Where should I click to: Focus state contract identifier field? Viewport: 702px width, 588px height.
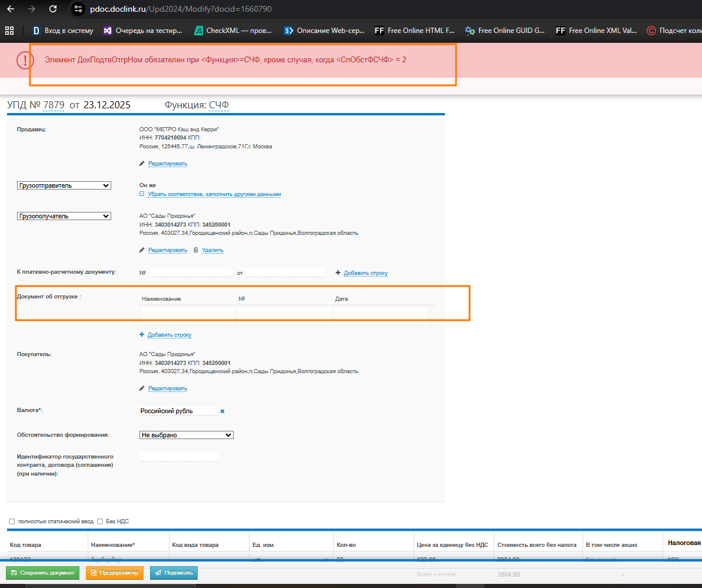(178, 457)
